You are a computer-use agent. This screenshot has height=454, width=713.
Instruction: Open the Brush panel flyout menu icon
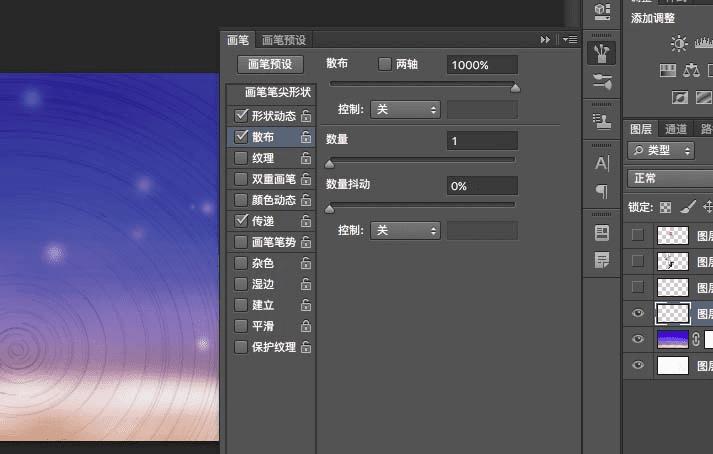point(570,40)
